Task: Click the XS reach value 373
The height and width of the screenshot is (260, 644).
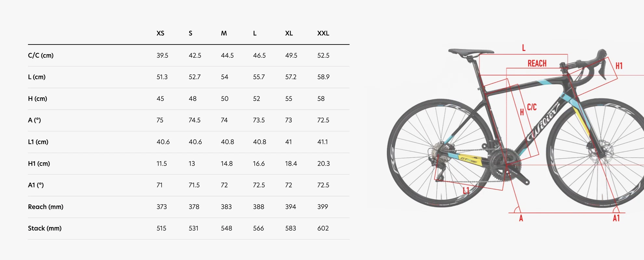Action: click(162, 207)
